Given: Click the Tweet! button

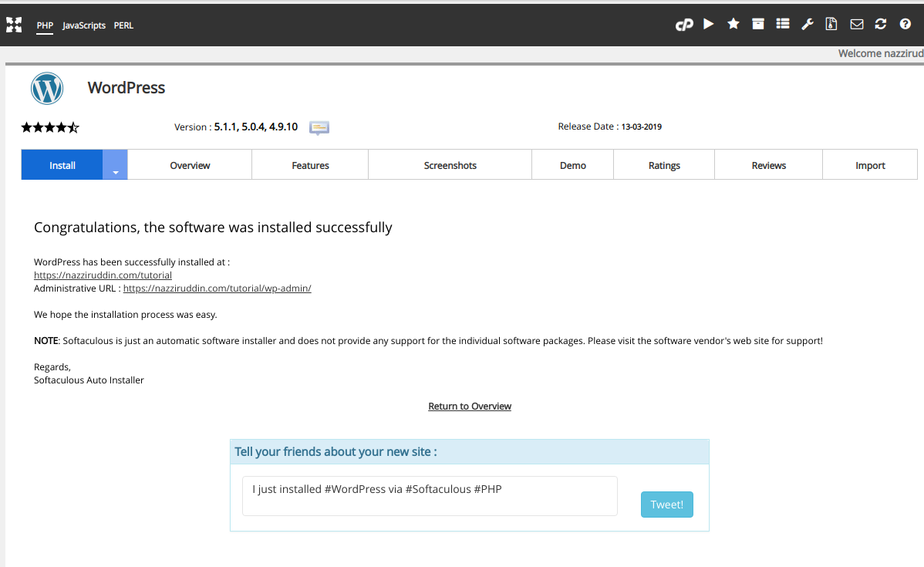Looking at the screenshot, I should (666, 505).
